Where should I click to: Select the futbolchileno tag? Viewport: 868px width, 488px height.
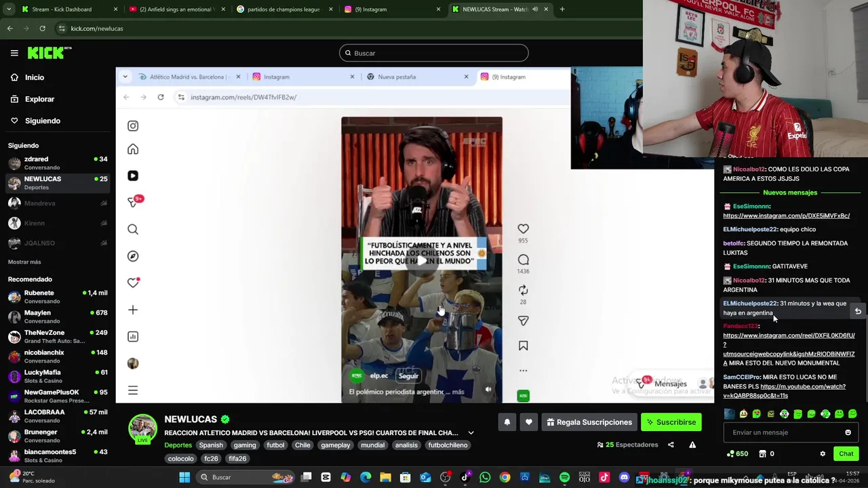(x=448, y=445)
